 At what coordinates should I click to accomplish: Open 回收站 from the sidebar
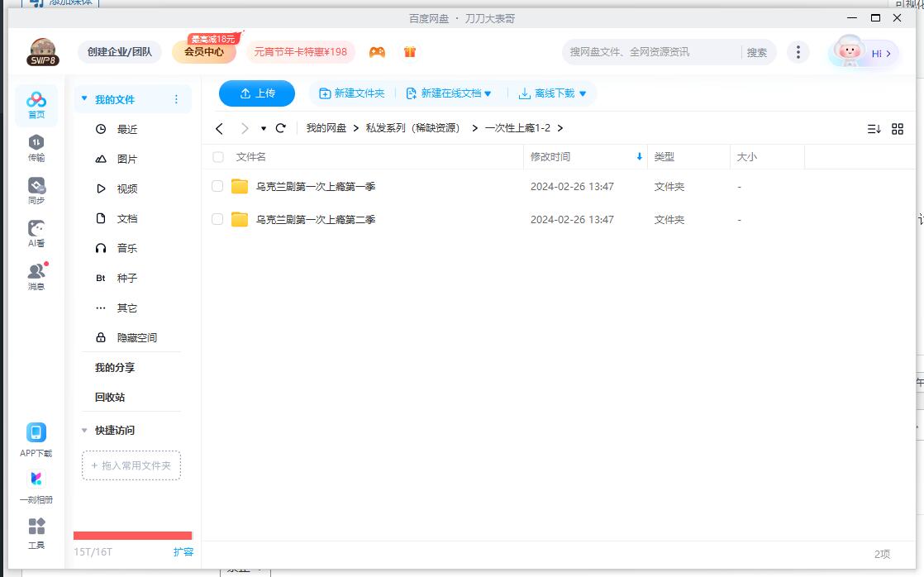[x=108, y=397]
